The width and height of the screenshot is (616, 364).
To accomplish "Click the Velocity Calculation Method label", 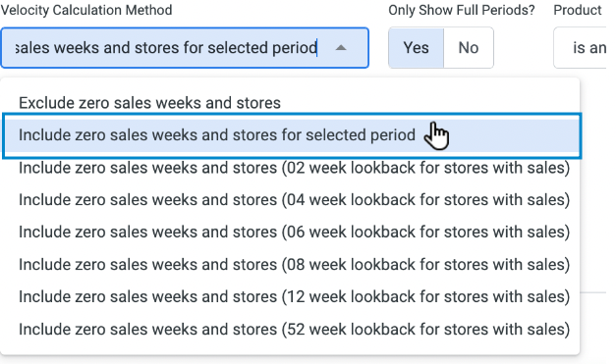I will coord(86,10).
